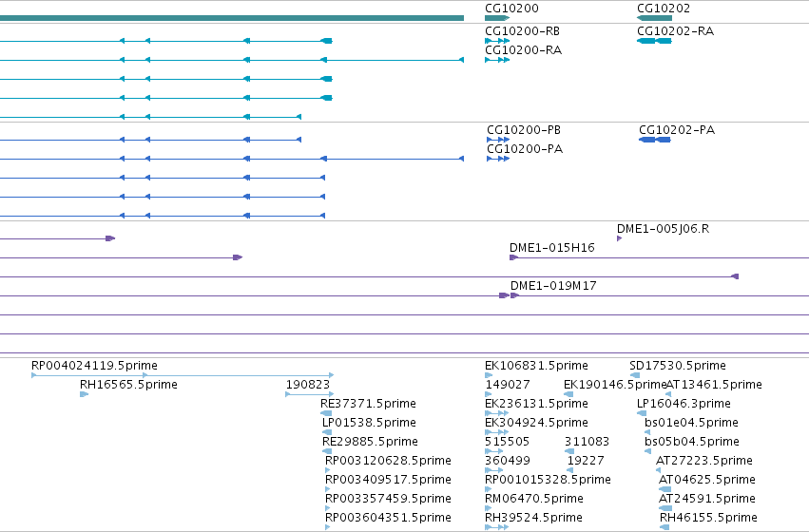Open the CG10200-PB protein label

coord(524,130)
